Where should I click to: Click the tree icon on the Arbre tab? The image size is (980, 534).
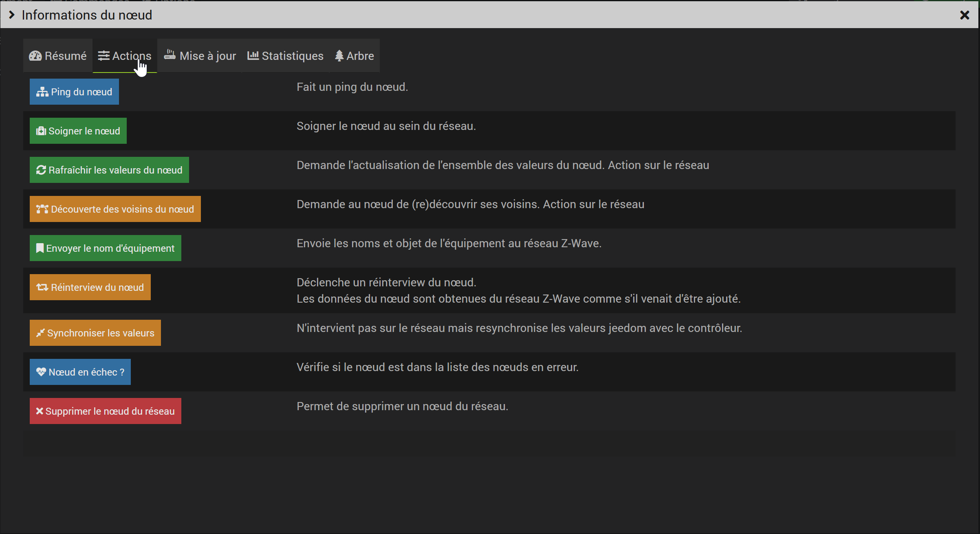point(339,56)
